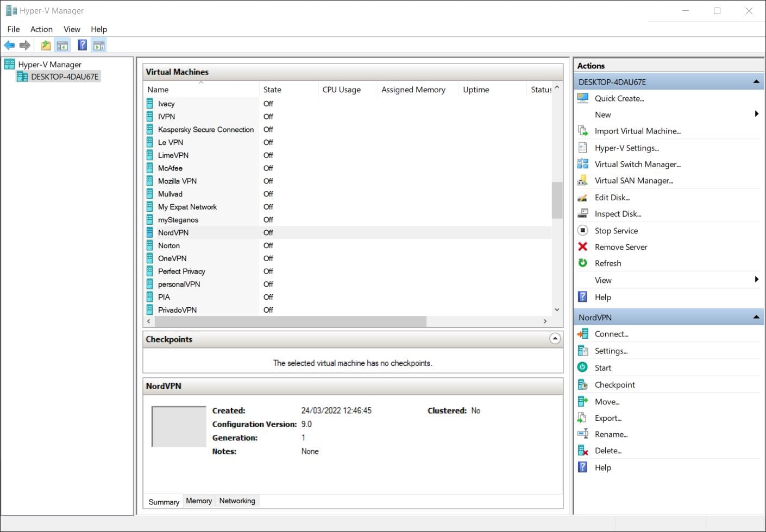
Task: Select the Ivacy virtual machine
Action: click(x=348, y=104)
